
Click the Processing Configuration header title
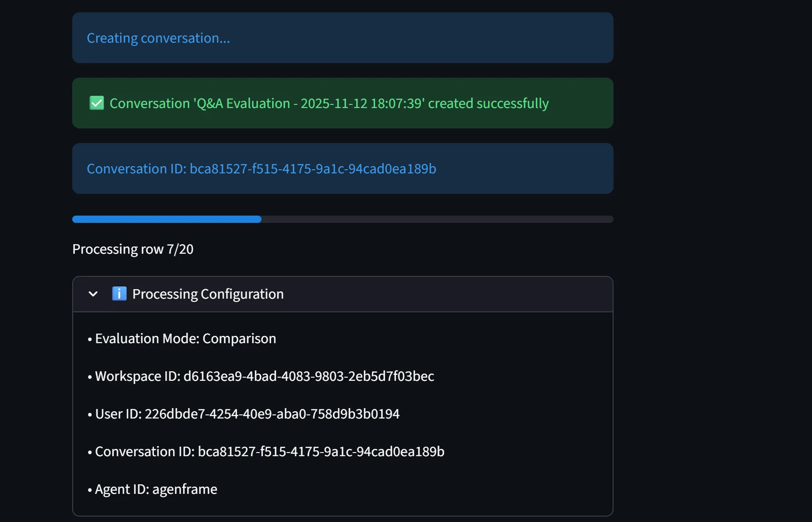pyautogui.click(x=208, y=294)
